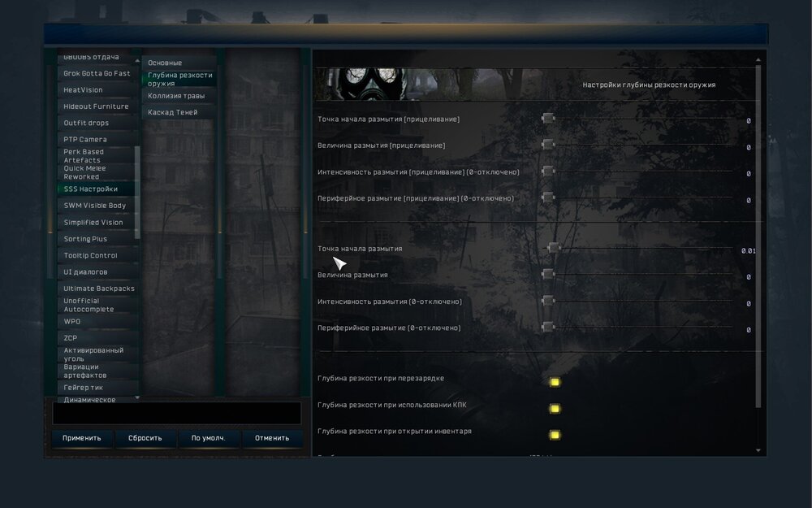Adjust the Точка начала размытия slider

tap(555, 249)
